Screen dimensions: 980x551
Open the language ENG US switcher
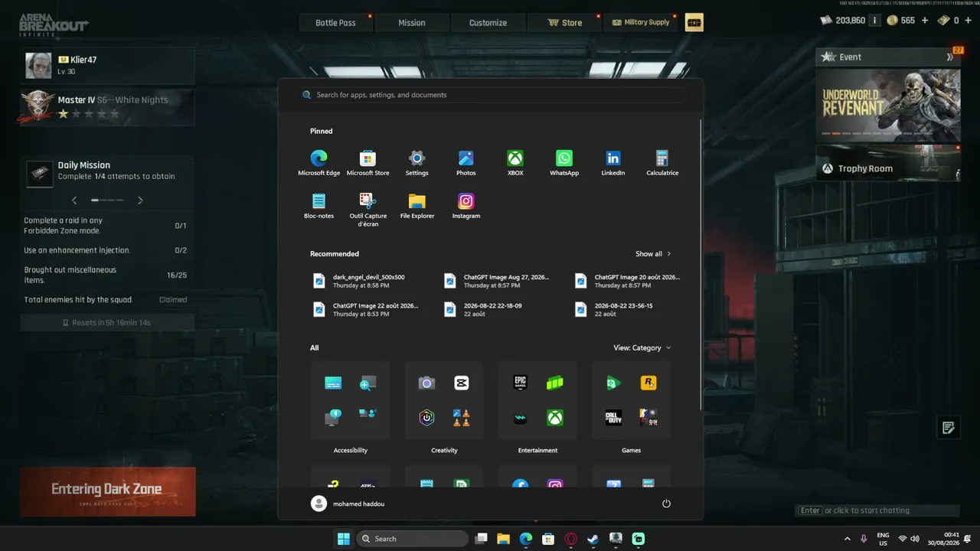coord(883,539)
